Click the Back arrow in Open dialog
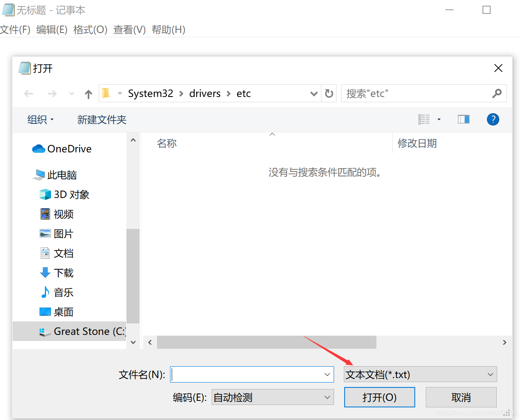520x420 pixels. click(29, 94)
